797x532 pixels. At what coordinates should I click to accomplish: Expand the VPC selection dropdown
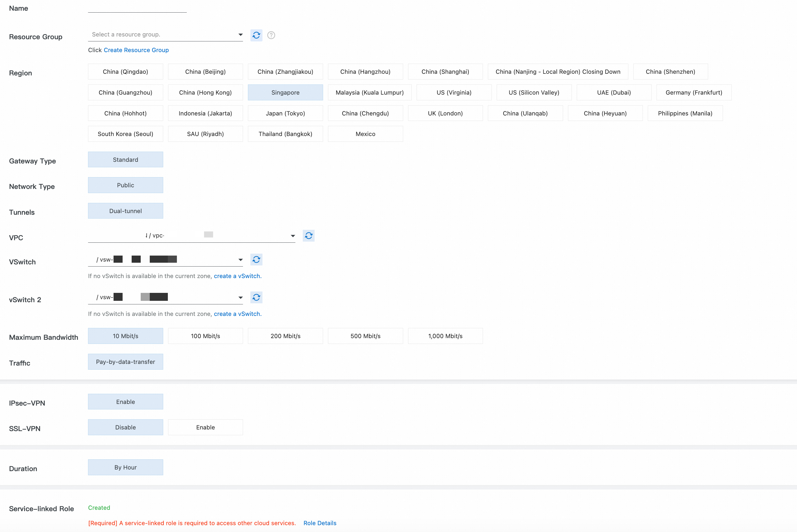191,236
